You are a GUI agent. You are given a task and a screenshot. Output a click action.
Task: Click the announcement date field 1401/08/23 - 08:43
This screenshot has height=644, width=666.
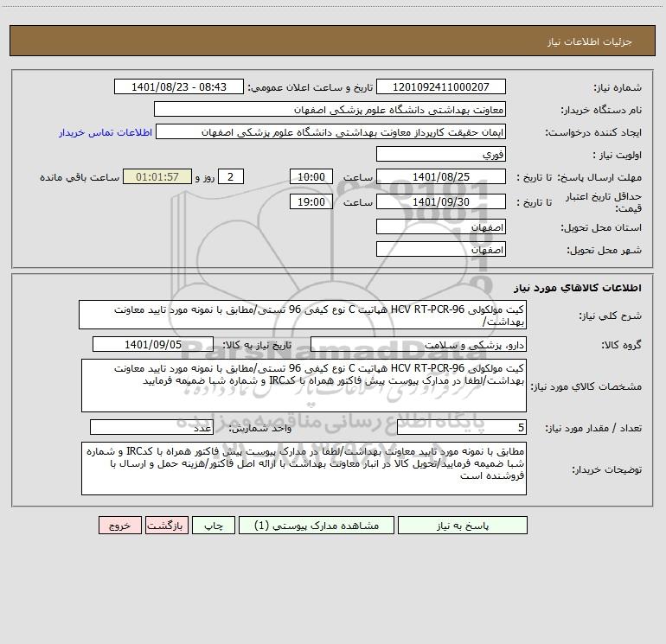(x=179, y=86)
